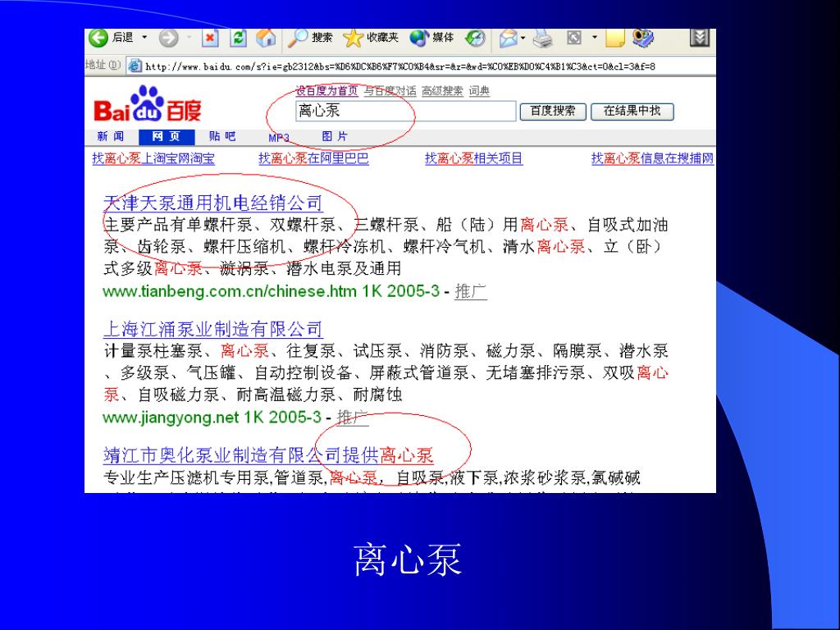The width and height of the screenshot is (840, 630).
Task: Open 找离心泵上淘宝网淘宝 link
Action: point(153,158)
